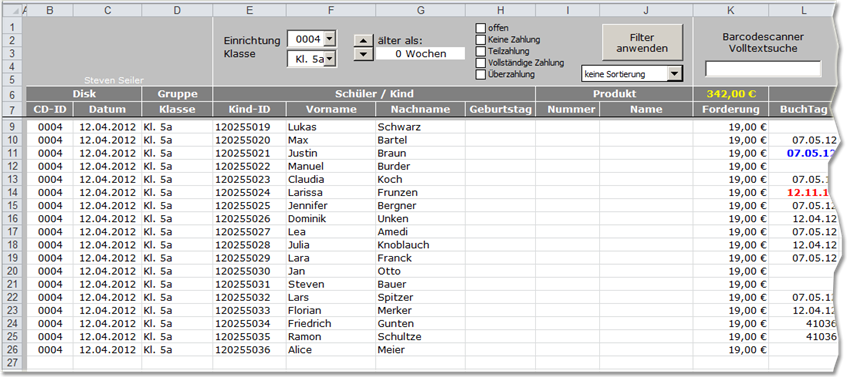This screenshot has width=850, height=377.
Task: Tick the Keine Zahlung checkbox
Action: pos(480,40)
